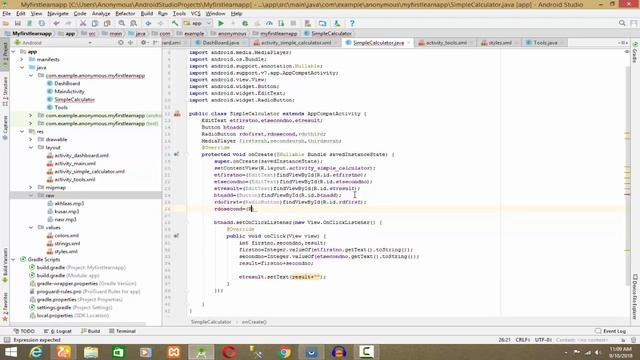Run the app with green play icon
This screenshot has height=360, width=640.
[x=221, y=23]
